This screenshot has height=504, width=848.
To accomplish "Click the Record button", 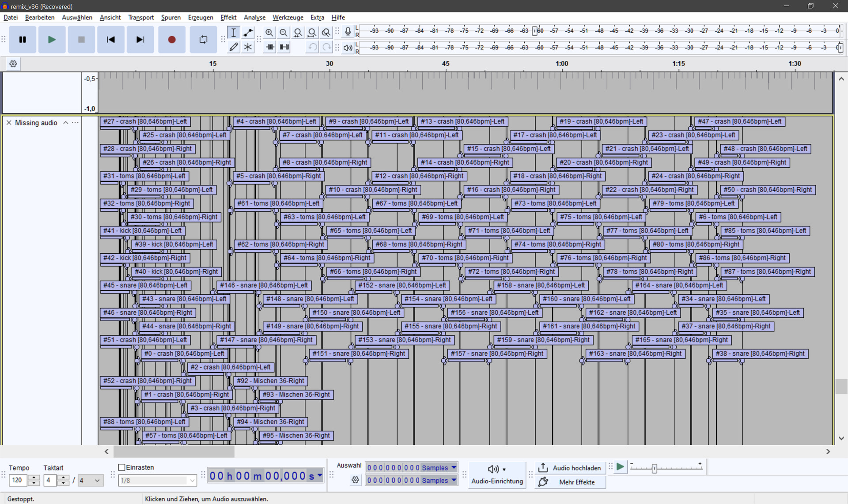I will 172,40.
